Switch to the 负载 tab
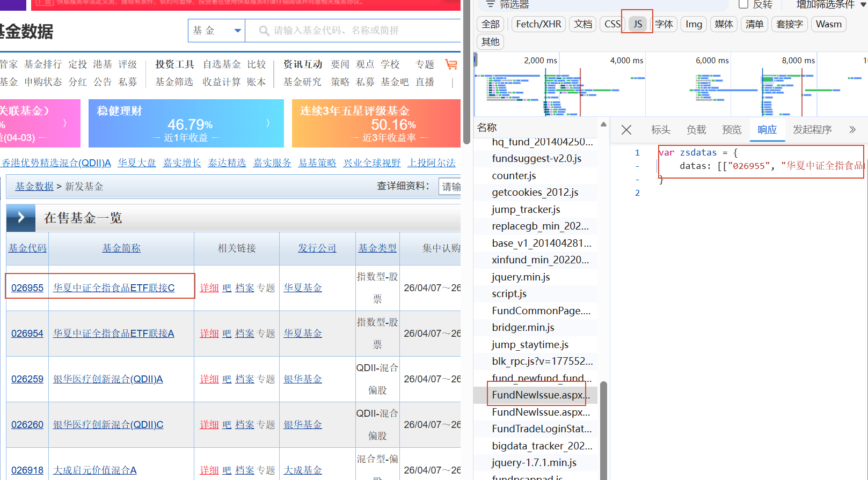868x480 pixels. [696, 130]
